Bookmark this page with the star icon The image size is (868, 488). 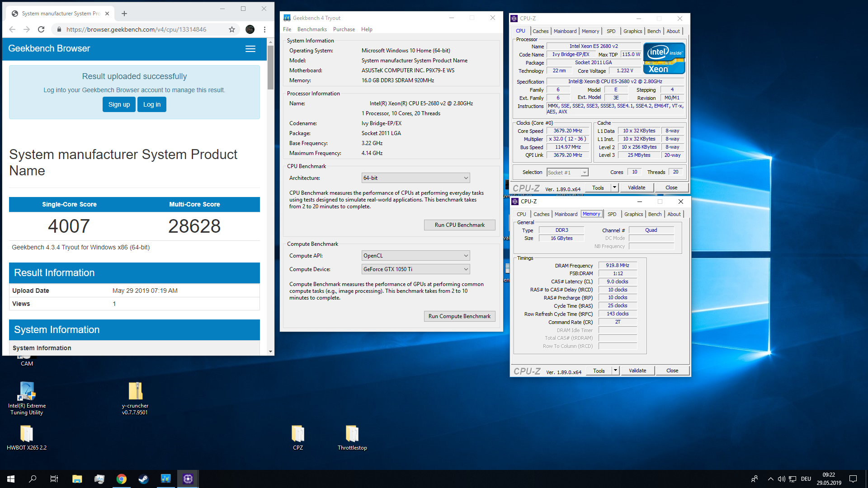232,29
